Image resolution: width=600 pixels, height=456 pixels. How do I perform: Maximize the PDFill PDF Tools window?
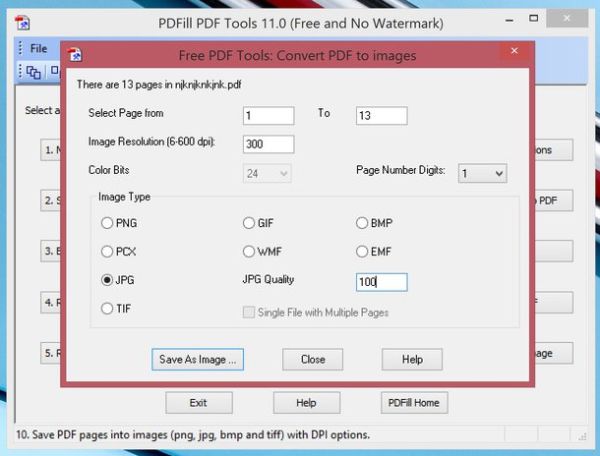point(533,18)
